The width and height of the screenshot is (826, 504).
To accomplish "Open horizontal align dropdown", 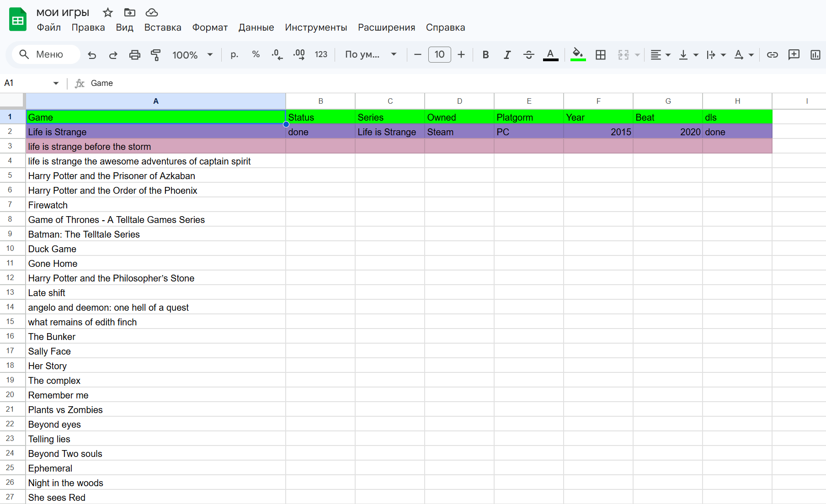I will pyautogui.click(x=660, y=55).
